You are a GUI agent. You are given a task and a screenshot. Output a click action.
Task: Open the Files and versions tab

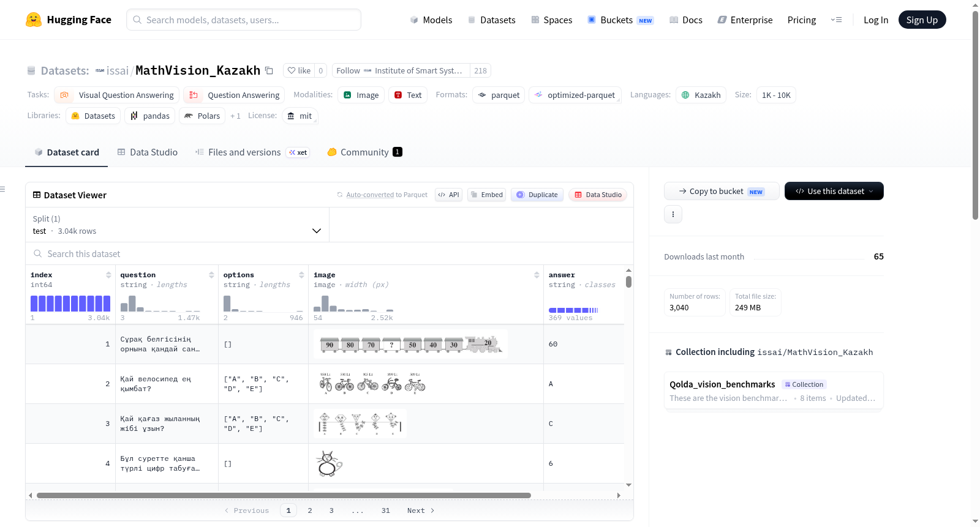252,152
